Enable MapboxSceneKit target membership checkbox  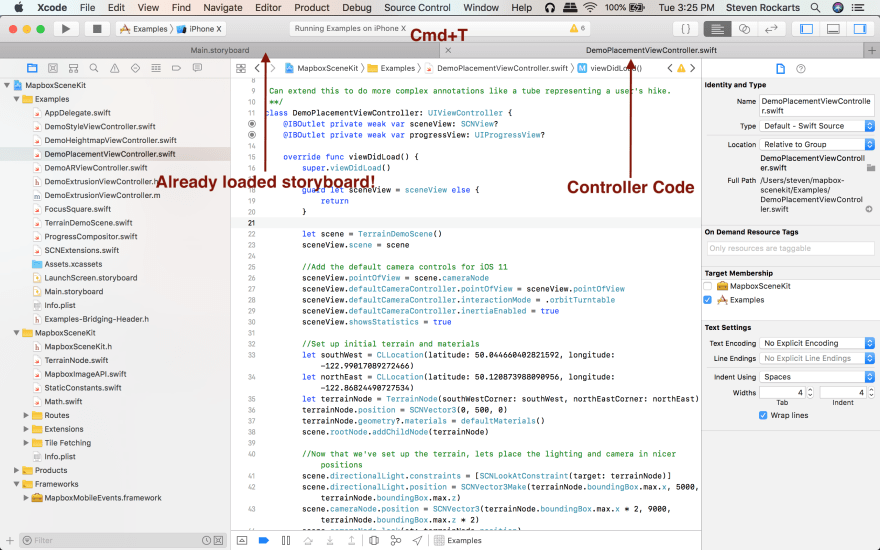point(708,286)
